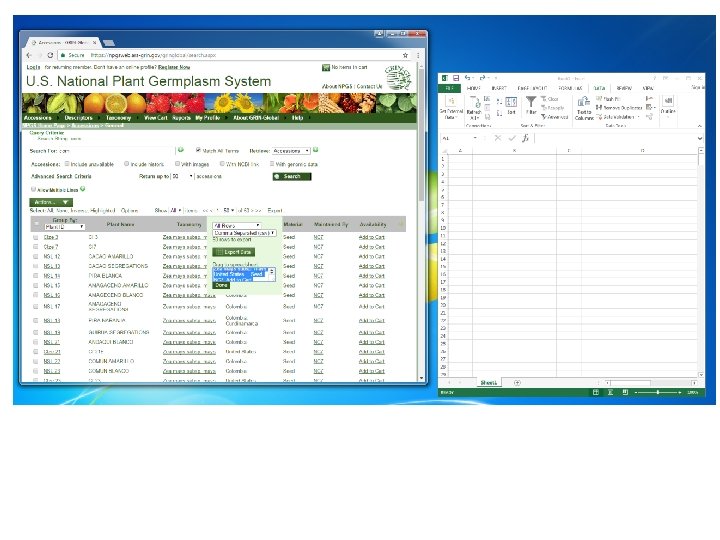Switch to Excel REVIEW ribbon tab
This screenshot has width=720, height=540.
[x=624, y=88]
